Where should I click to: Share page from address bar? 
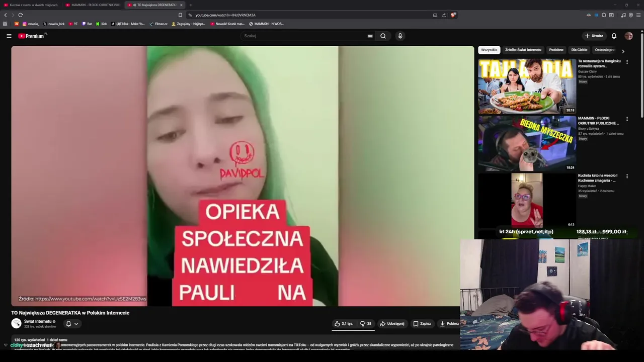tap(444, 15)
